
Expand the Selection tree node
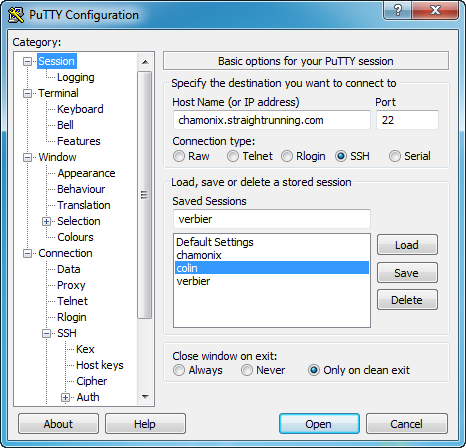(46, 221)
